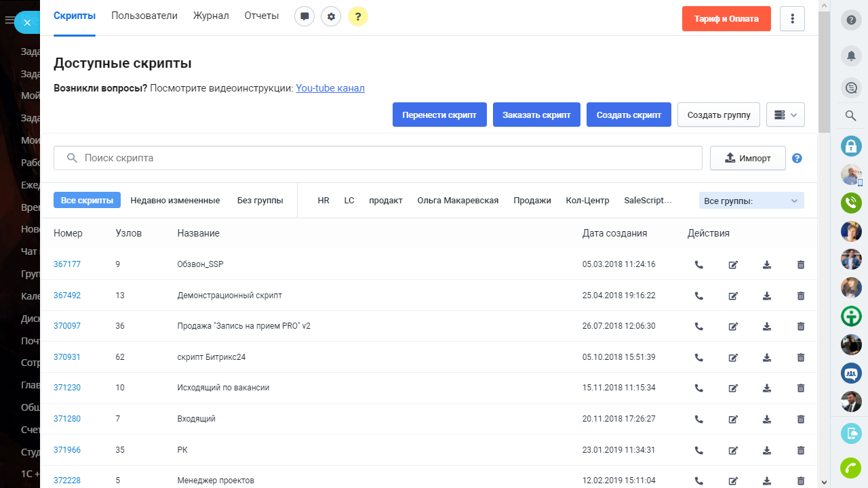The height and width of the screenshot is (488, 868).
Task: Select the Все скрипты filter
Action: [x=87, y=200]
